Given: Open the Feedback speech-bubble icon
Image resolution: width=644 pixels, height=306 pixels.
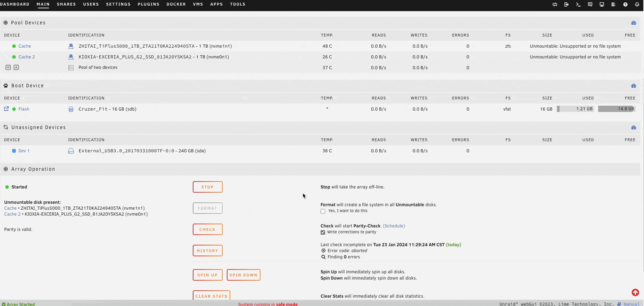Looking at the screenshot, I should (x=590, y=5).
